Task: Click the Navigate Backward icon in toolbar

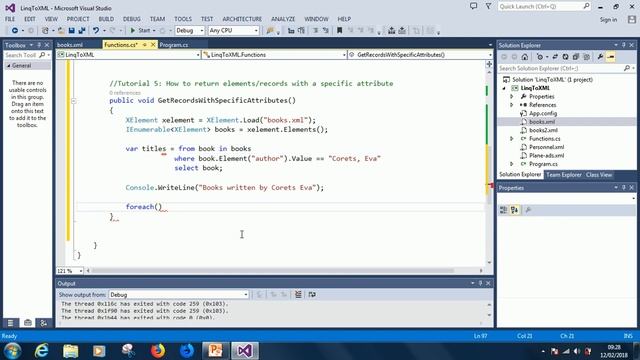Action: click(15, 31)
